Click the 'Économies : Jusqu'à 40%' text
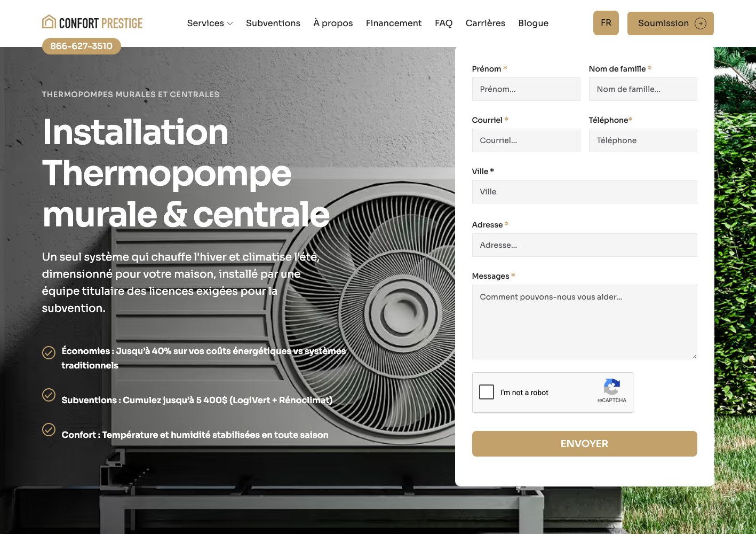Image resolution: width=756 pixels, height=534 pixels. 203,358
